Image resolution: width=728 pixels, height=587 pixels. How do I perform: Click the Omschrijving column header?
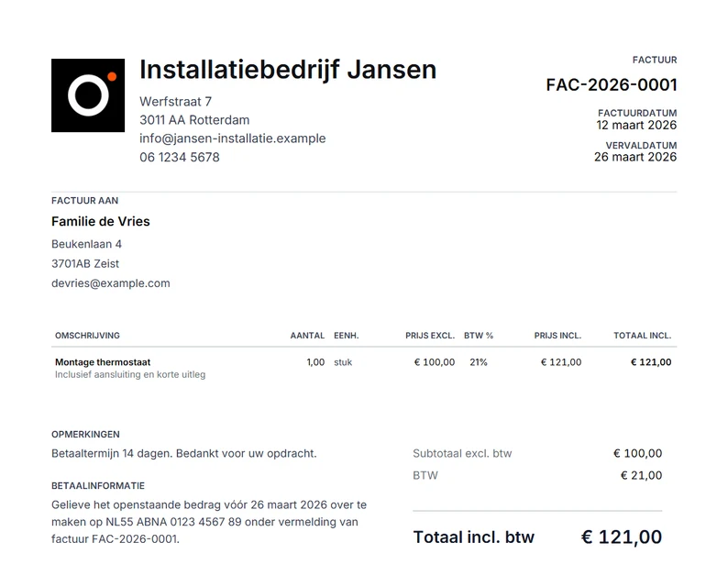(87, 336)
